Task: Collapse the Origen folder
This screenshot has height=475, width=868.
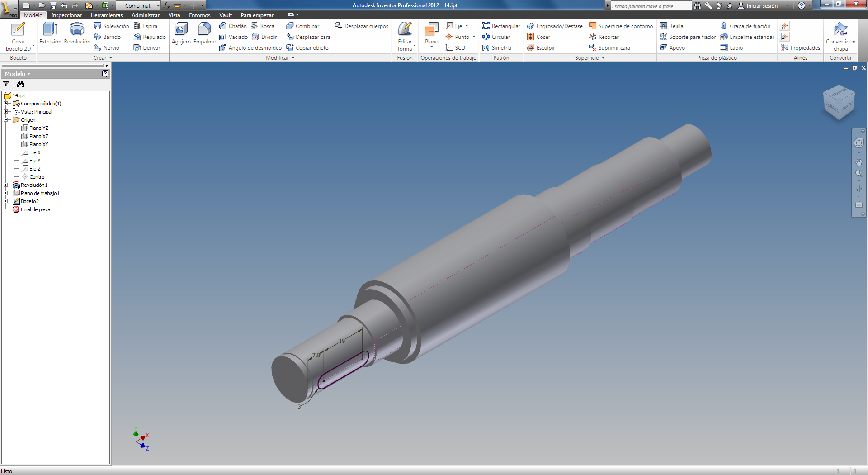Action: coord(6,120)
